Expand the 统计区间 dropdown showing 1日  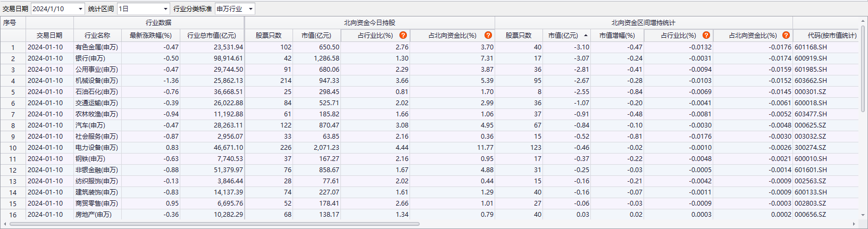165,9
